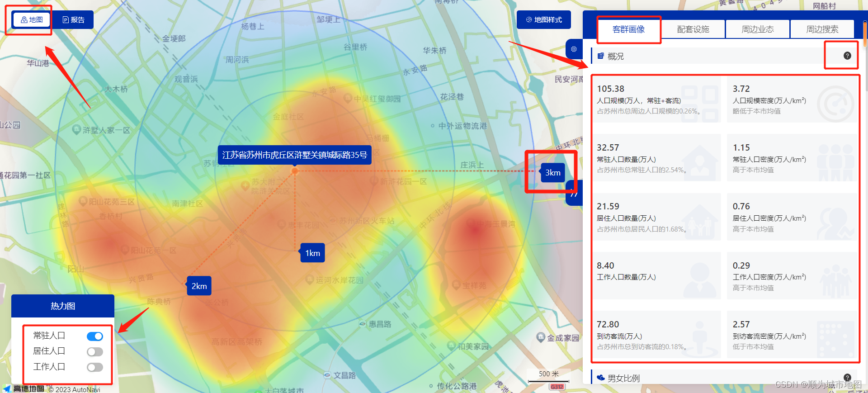Click the 0.29 工作人口密度 card
The width and height of the screenshot is (868, 393).
(792, 275)
